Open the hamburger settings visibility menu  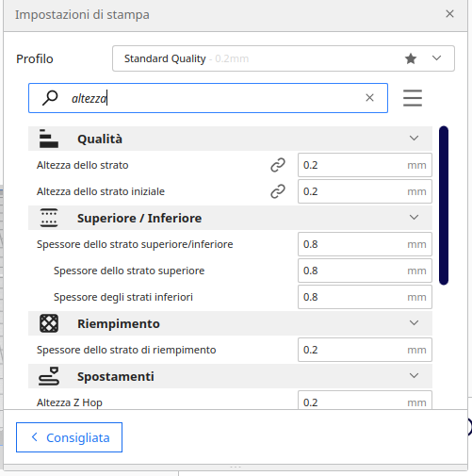pos(413,98)
